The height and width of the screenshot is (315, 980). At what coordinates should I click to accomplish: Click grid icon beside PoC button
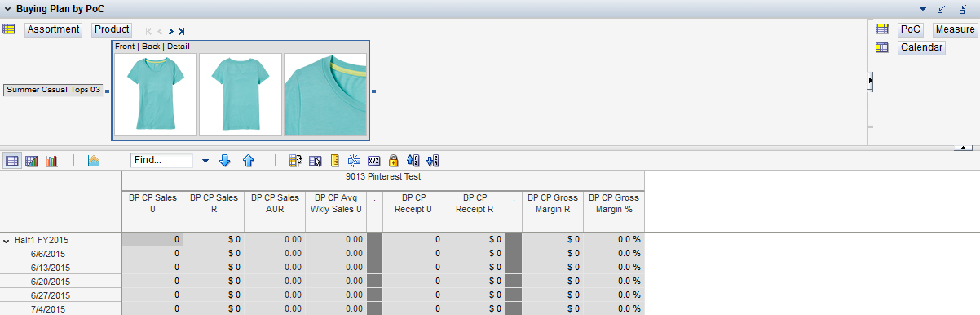pyautogui.click(x=881, y=29)
